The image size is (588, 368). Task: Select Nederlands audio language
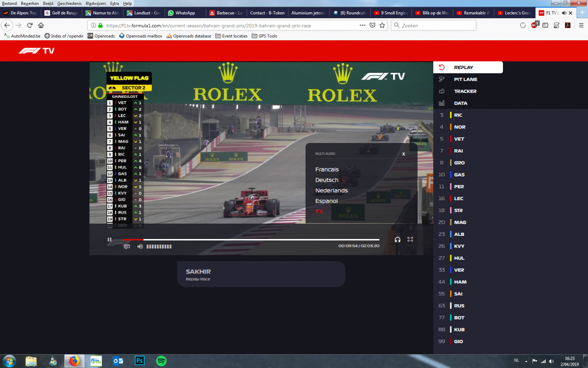pos(332,191)
